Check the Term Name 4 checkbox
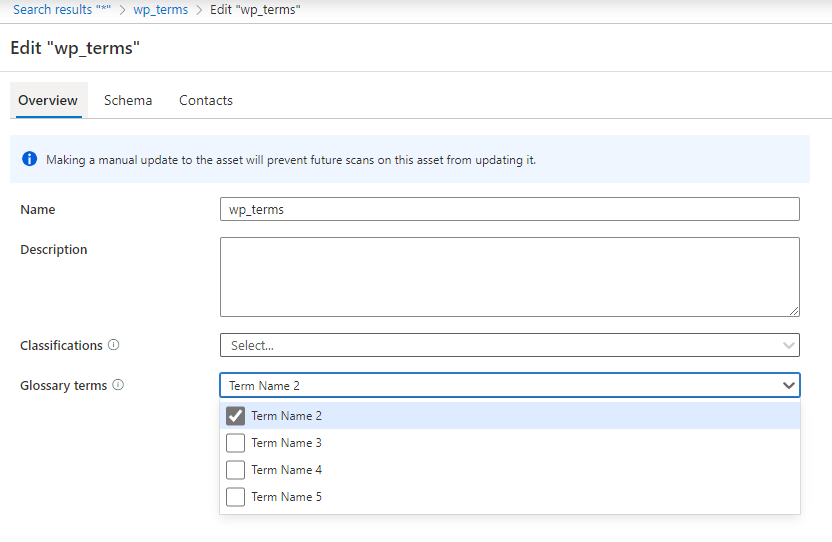Image resolution: width=832 pixels, height=542 pixels. click(x=235, y=470)
